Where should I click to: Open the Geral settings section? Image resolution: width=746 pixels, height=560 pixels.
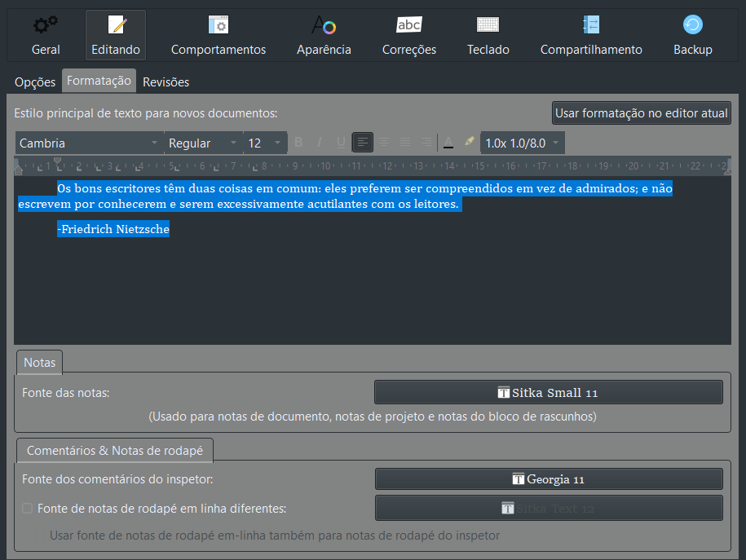46,36
